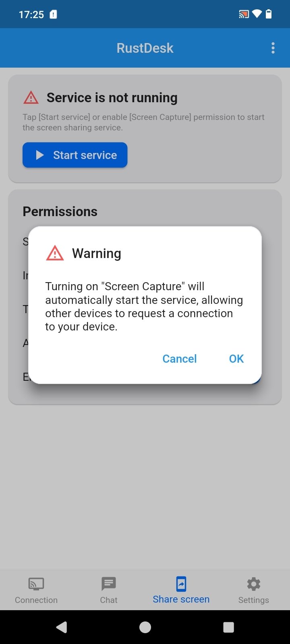
Task: Tap the warning triangle icon in the dialog
Action: click(55, 253)
